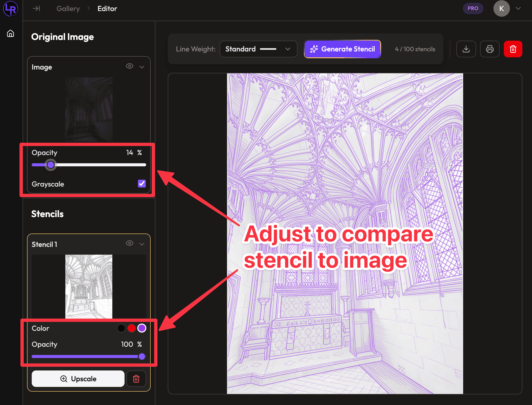The image size is (532, 405).
Task: Collapse the Image panel chevron
Action: (142, 66)
